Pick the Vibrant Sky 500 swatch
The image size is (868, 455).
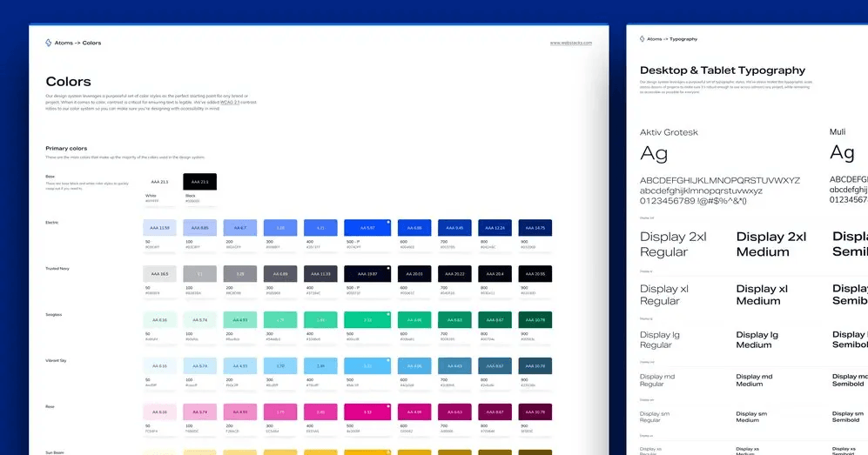tap(367, 366)
